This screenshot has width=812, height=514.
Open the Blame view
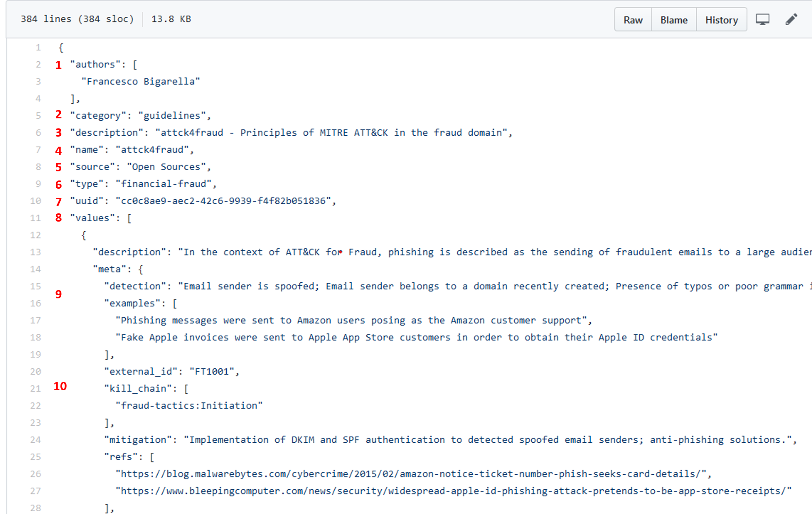(673, 20)
